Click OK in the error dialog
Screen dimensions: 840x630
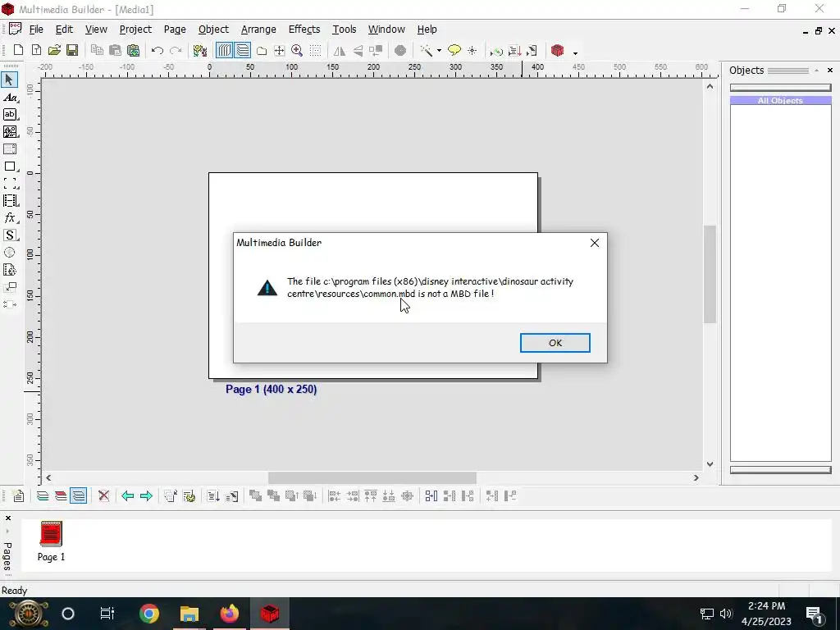pyautogui.click(x=555, y=343)
